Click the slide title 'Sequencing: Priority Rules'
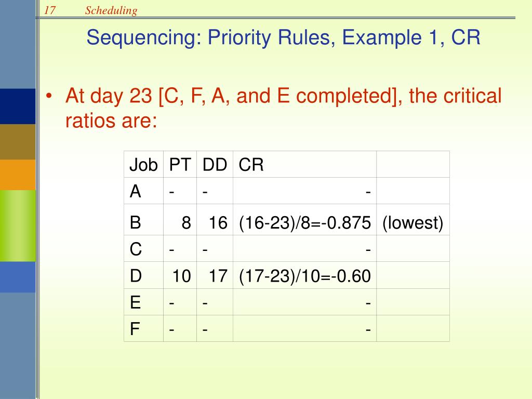This screenshot has height=399, width=532. (283, 37)
